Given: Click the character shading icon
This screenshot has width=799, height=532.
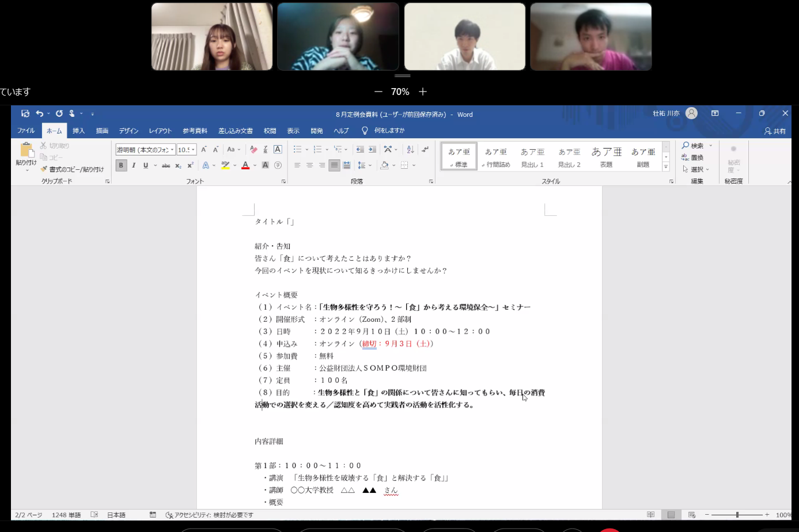Looking at the screenshot, I should 266,165.
